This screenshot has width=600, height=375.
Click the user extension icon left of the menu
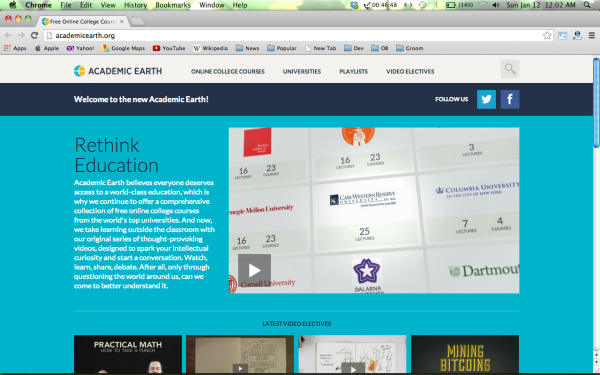pyautogui.click(x=577, y=36)
